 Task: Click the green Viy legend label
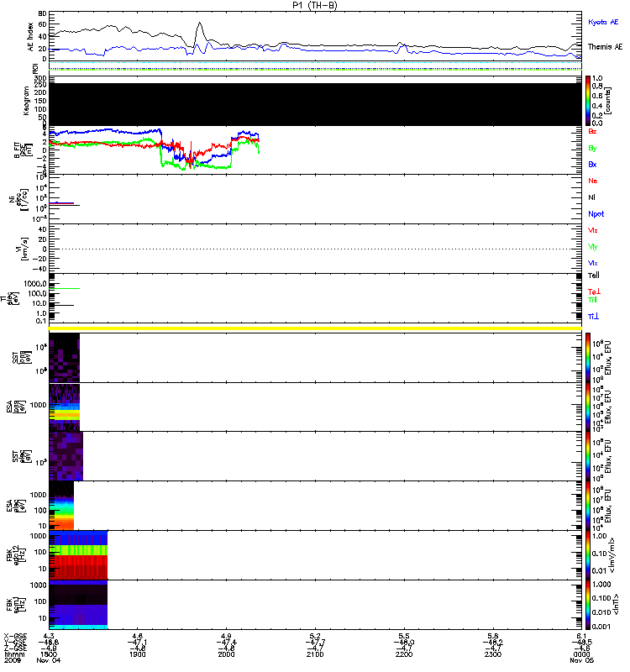(x=593, y=247)
